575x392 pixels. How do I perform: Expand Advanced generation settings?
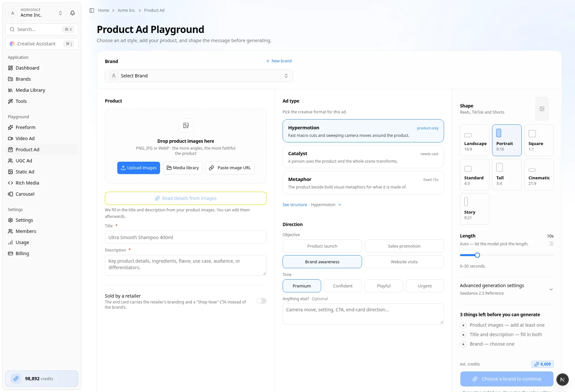pyautogui.click(x=507, y=289)
